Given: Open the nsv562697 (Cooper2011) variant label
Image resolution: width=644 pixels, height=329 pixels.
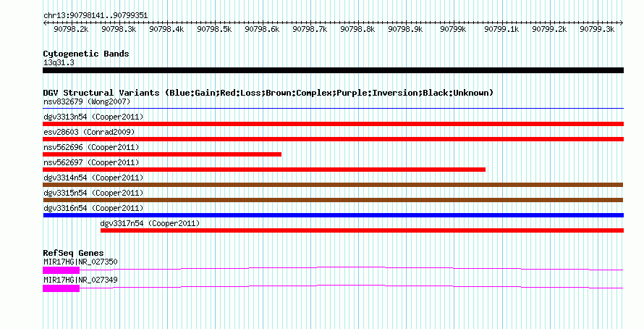Looking at the screenshot, I should tap(91, 162).
